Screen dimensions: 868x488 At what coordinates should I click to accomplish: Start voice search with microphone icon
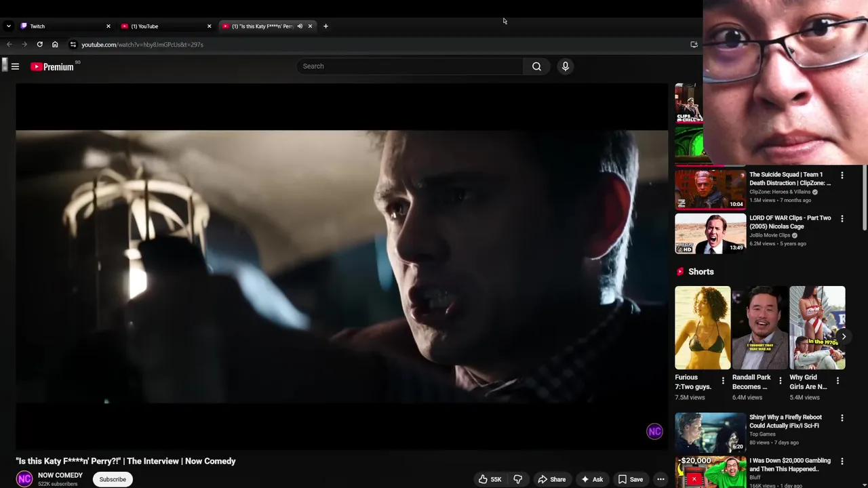565,66
